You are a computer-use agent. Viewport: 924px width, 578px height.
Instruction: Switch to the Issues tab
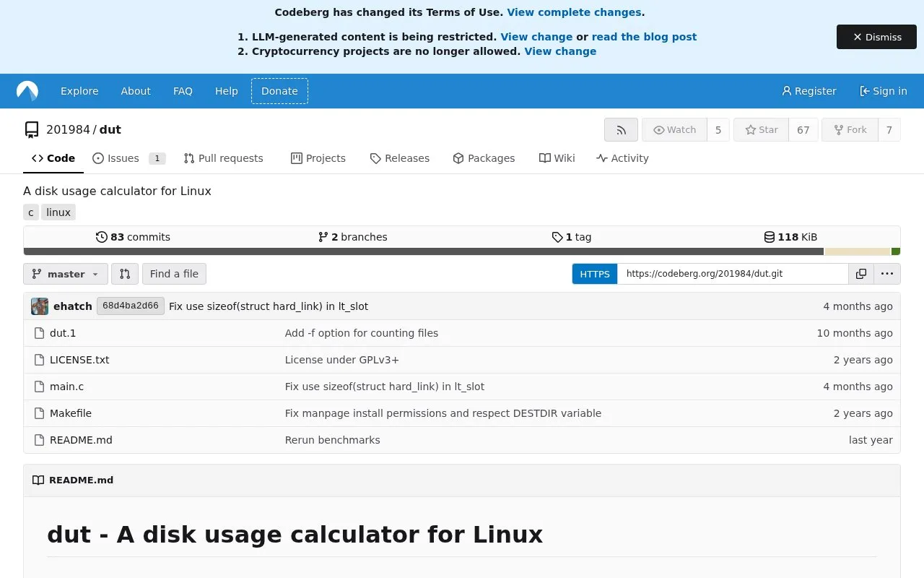tap(129, 158)
